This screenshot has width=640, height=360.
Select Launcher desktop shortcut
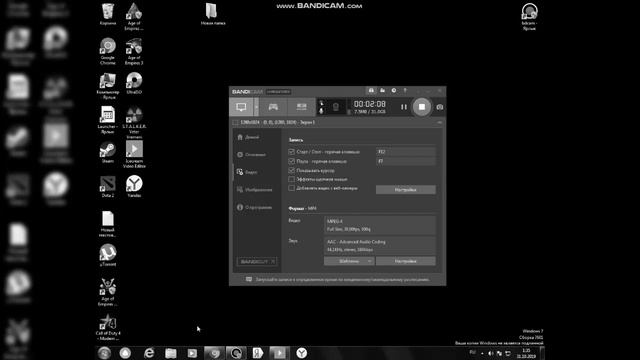108,120
